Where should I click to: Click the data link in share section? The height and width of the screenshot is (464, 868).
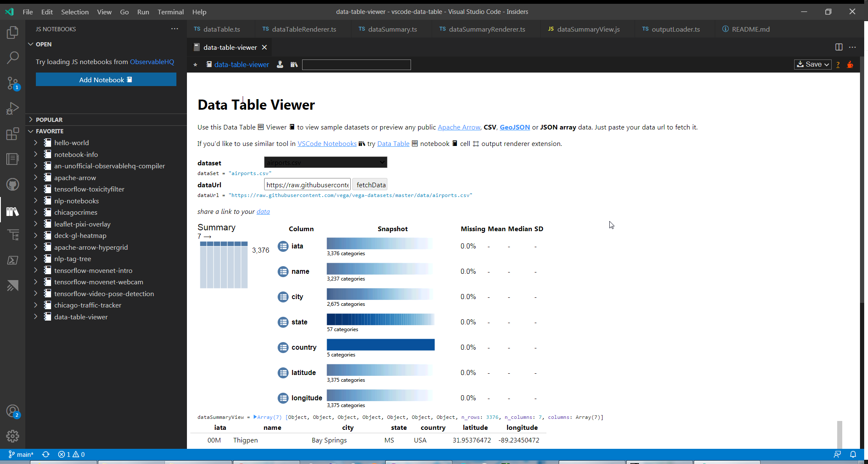tap(263, 212)
